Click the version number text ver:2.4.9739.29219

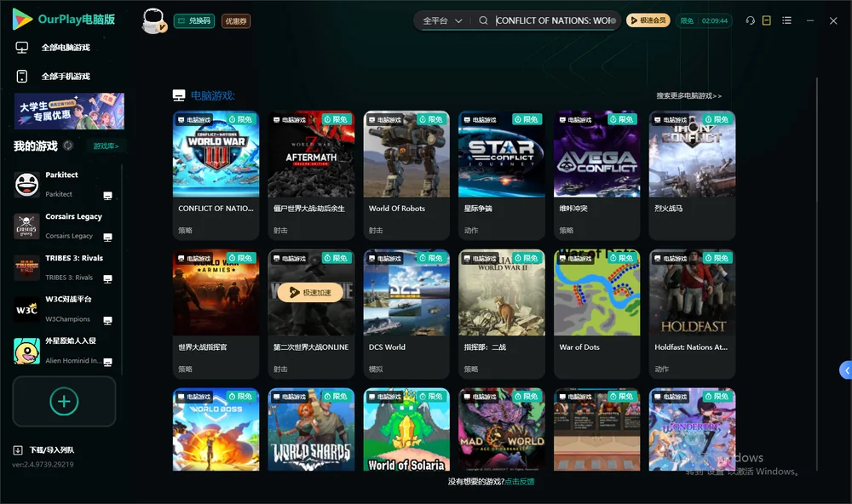(43, 464)
